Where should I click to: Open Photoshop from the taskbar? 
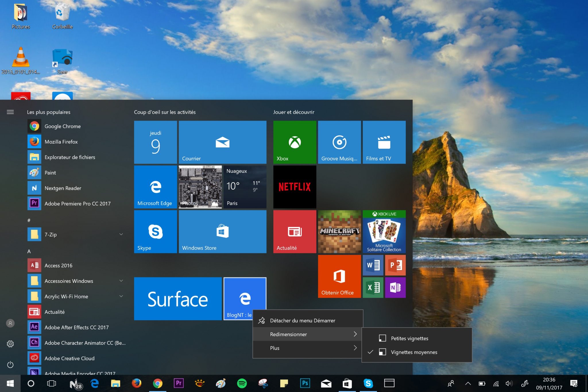(x=305, y=383)
